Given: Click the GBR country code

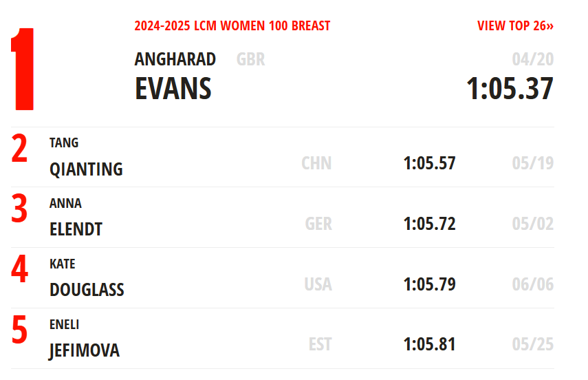Looking at the screenshot, I should point(251,59).
